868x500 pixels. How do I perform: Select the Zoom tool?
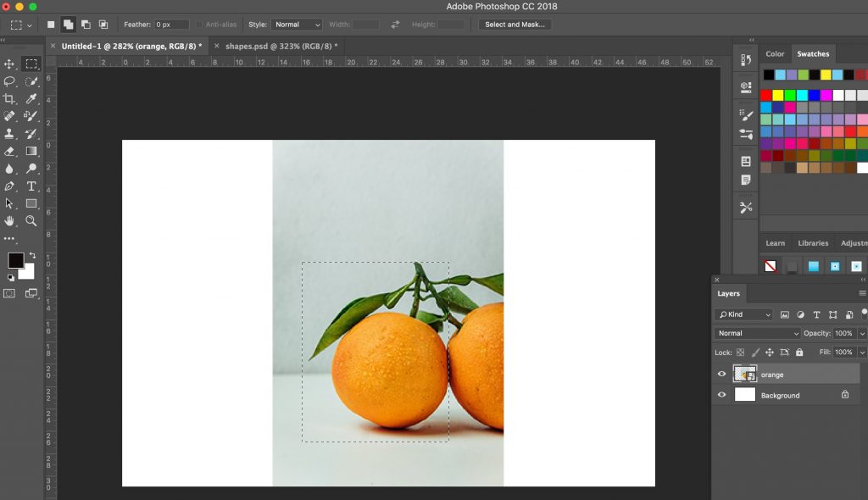(31, 220)
